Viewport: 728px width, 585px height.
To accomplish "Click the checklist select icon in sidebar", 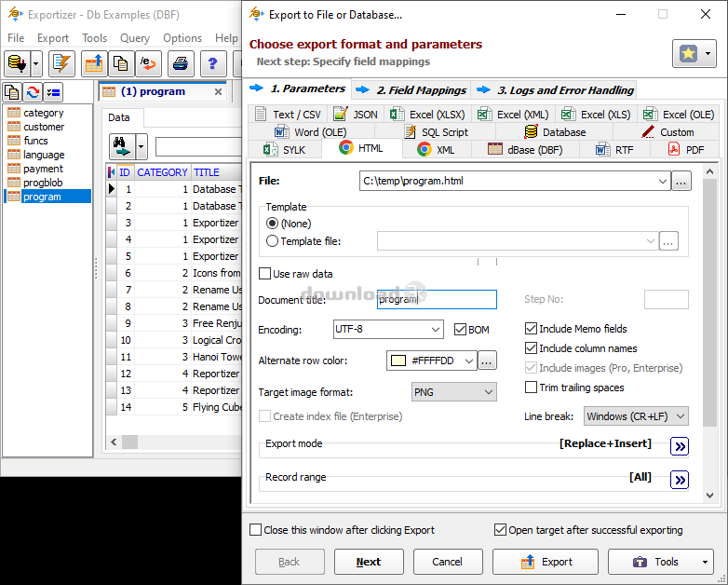I will pos(53,92).
